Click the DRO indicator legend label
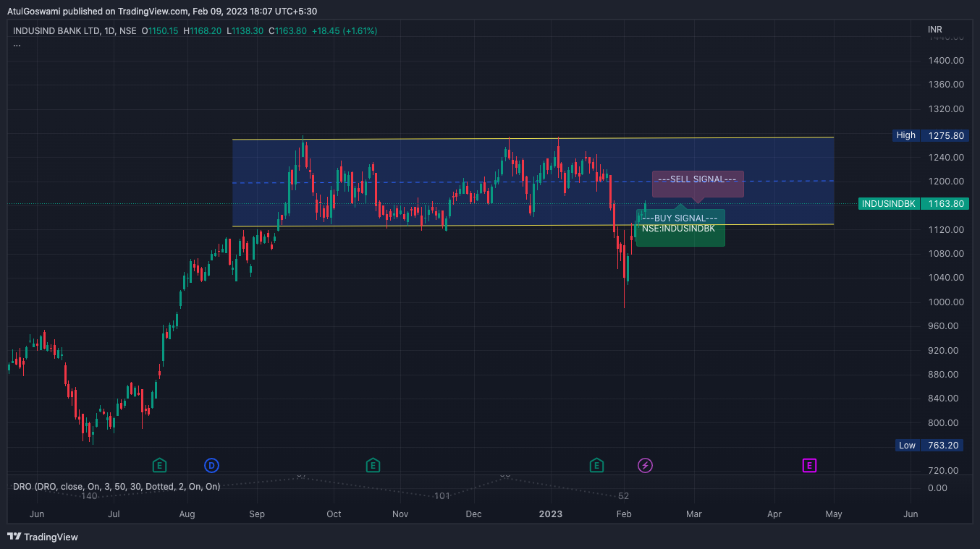 [117, 487]
